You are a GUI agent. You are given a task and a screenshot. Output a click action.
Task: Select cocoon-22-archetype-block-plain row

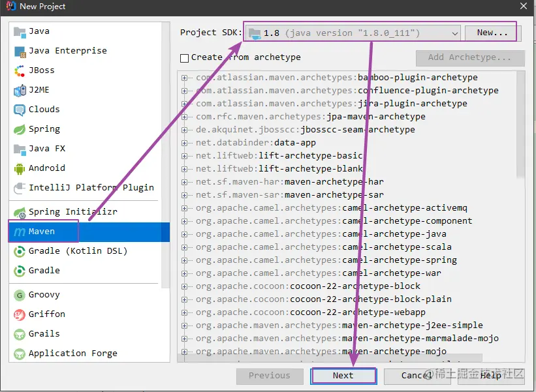323,299
